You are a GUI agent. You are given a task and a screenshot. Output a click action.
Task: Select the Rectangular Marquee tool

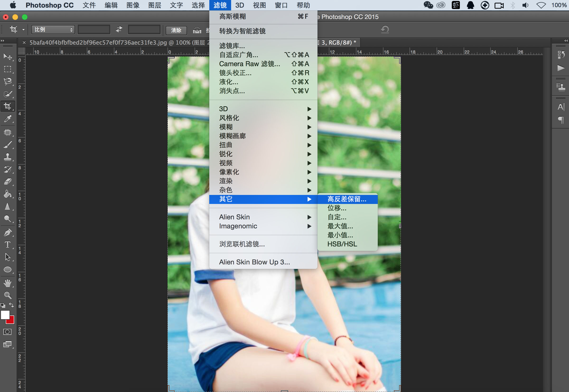8,69
